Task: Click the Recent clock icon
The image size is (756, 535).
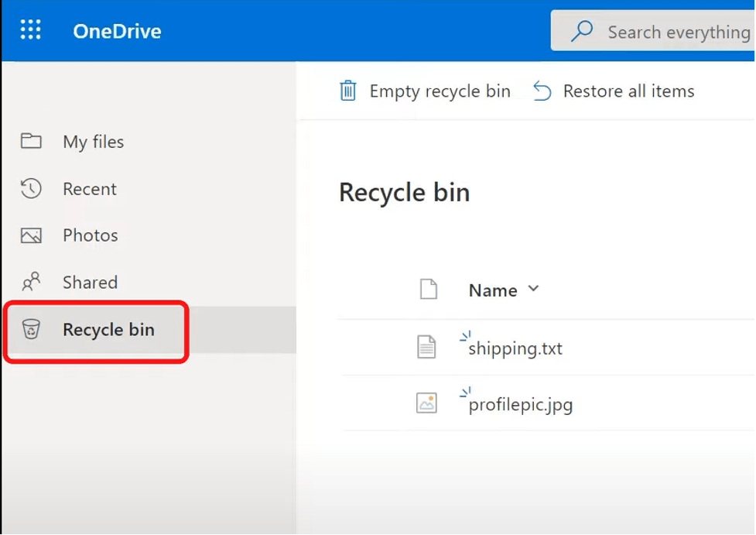Action: tap(32, 188)
